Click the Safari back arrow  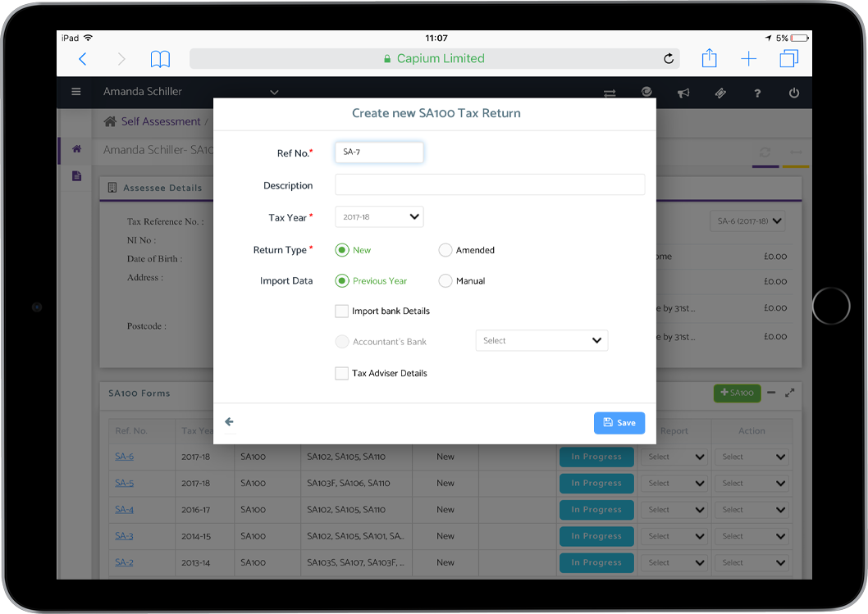coord(82,59)
